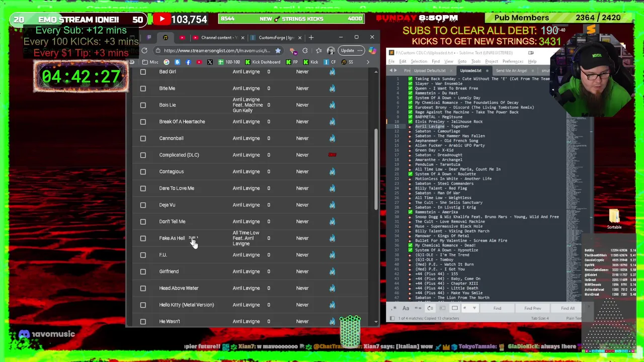Click the red icon on Complicated (DLC) row
The width and height of the screenshot is (644, 362).
click(332, 155)
